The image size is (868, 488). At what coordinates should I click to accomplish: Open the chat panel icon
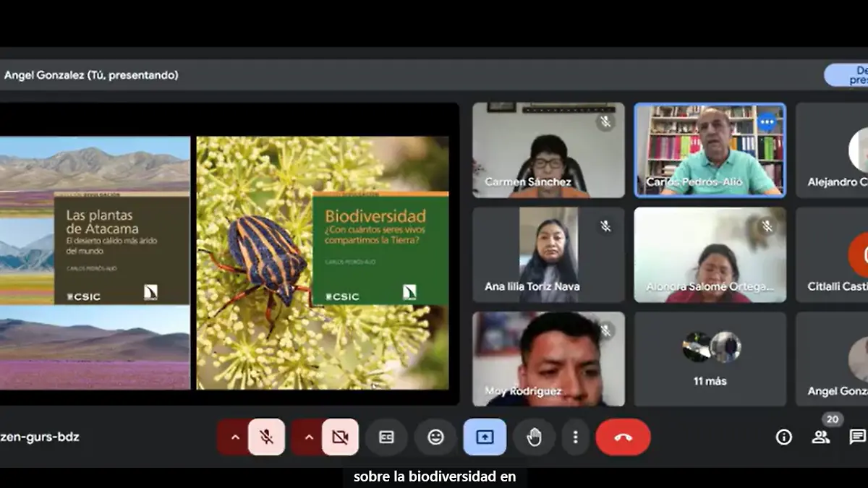pyautogui.click(x=857, y=437)
